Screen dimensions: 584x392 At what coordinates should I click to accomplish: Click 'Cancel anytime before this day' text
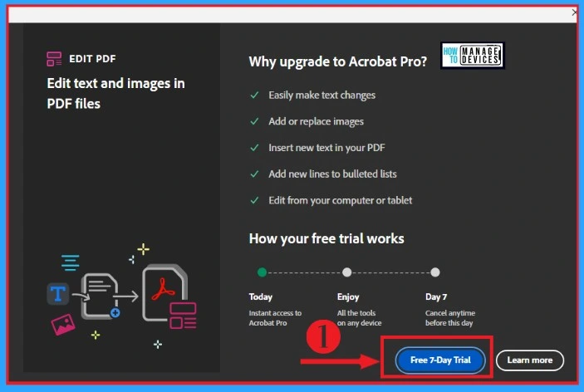click(x=450, y=318)
